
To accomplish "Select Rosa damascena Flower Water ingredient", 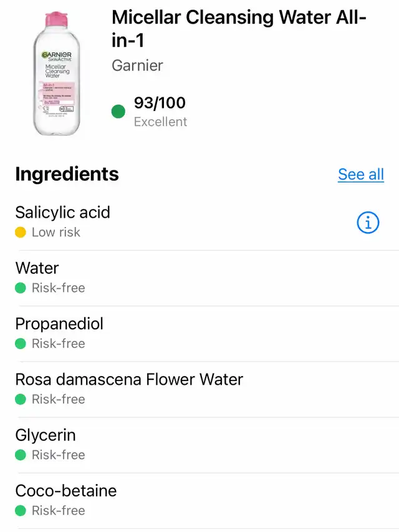I will 129,379.
